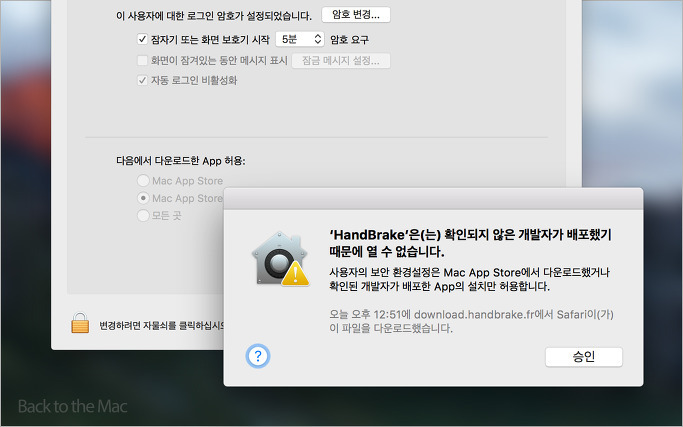Click the padlock icon to unlock changes
The width and height of the screenshot is (683, 427).
(80, 323)
